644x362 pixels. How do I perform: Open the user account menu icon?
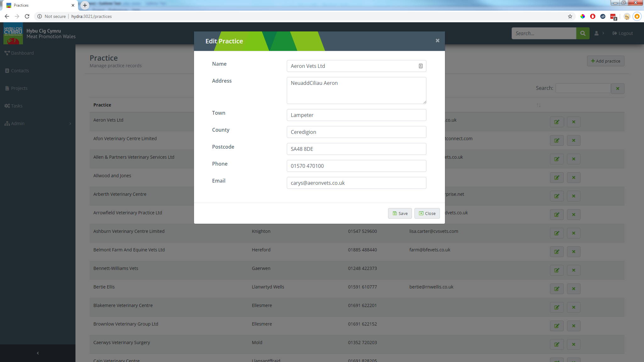597,33
